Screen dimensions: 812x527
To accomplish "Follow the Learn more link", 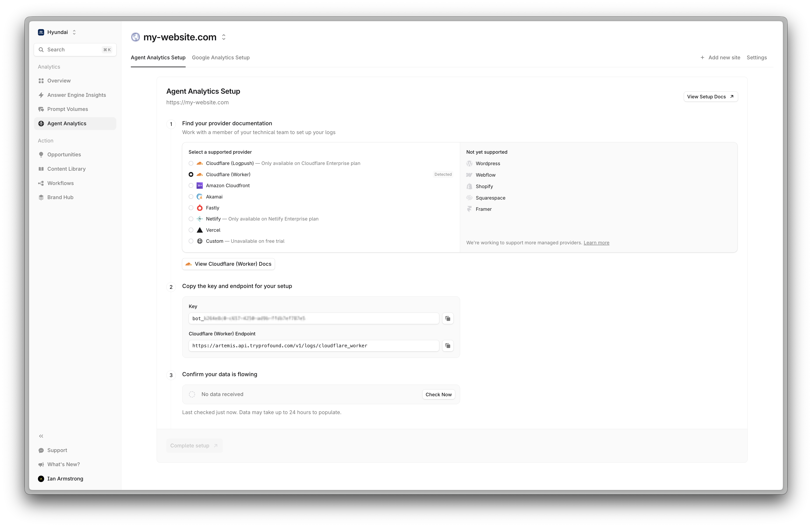I will (x=596, y=243).
